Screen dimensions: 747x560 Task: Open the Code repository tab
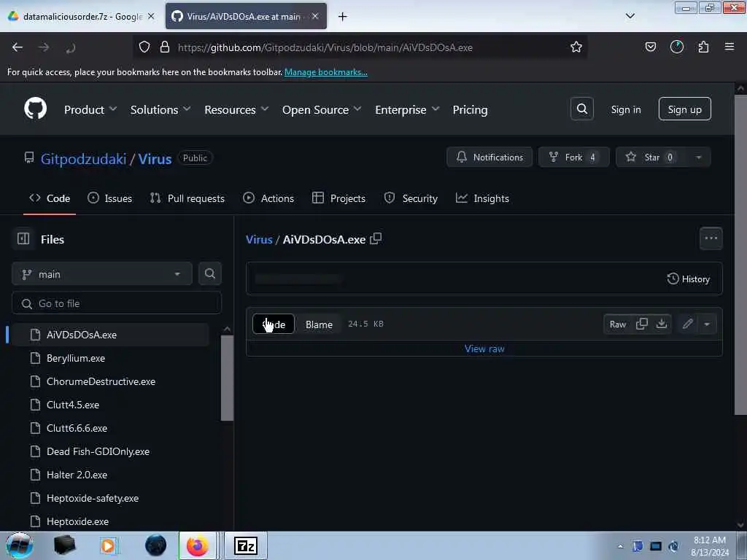pos(50,198)
